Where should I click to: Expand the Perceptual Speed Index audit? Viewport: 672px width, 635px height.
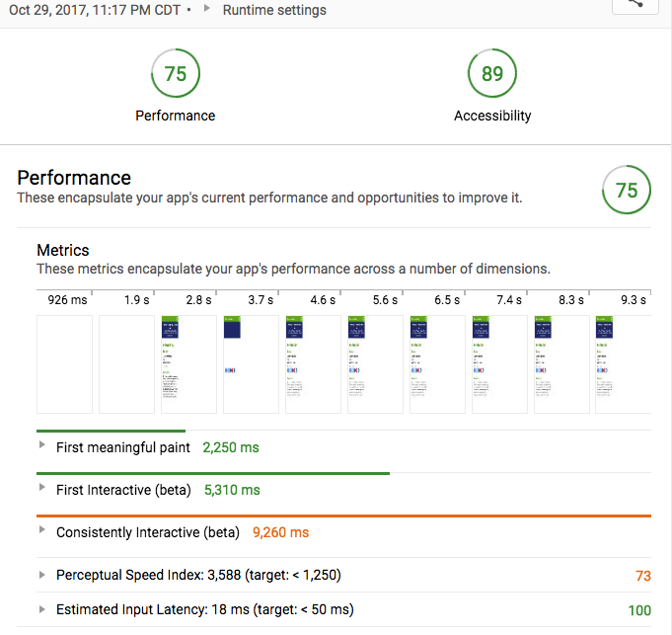pyautogui.click(x=41, y=574)
